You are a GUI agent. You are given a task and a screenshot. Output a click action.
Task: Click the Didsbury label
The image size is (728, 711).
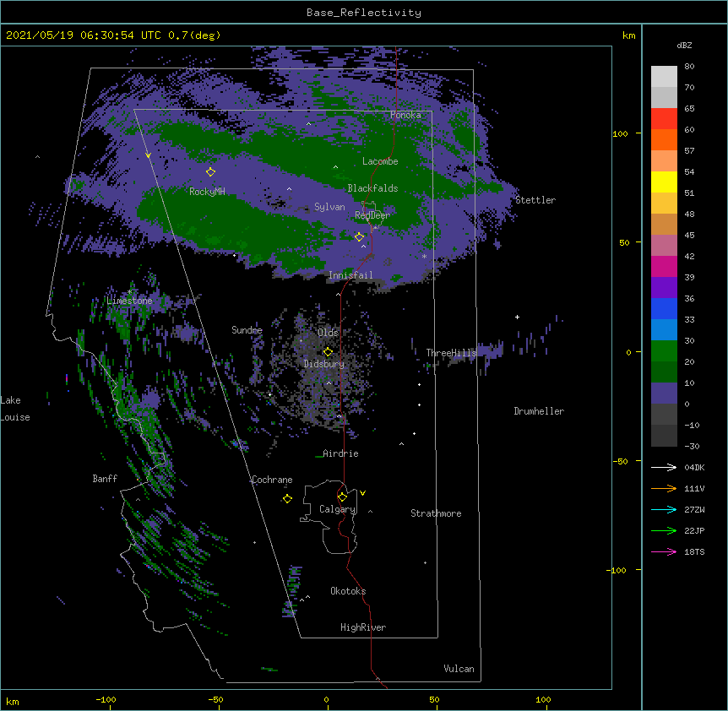pos(324,364)
